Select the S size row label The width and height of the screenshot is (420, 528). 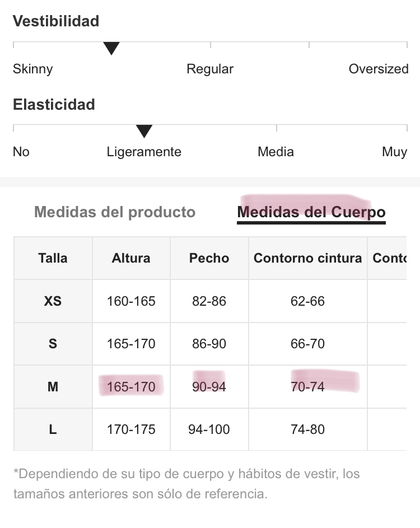[53, 344]
